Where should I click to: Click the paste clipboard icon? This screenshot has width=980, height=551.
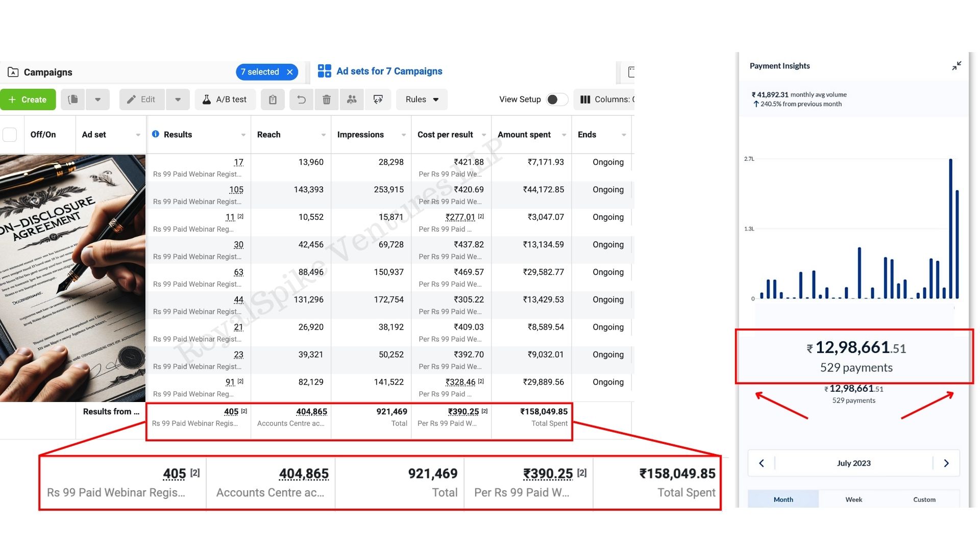coord(273,99)
